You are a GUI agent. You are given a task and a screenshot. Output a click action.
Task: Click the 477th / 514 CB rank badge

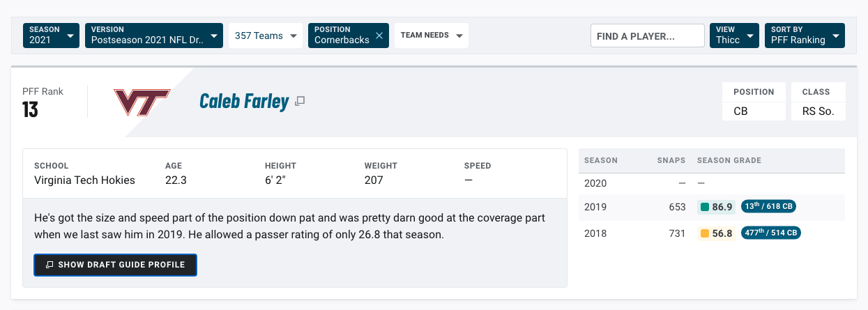click(771, 233)
